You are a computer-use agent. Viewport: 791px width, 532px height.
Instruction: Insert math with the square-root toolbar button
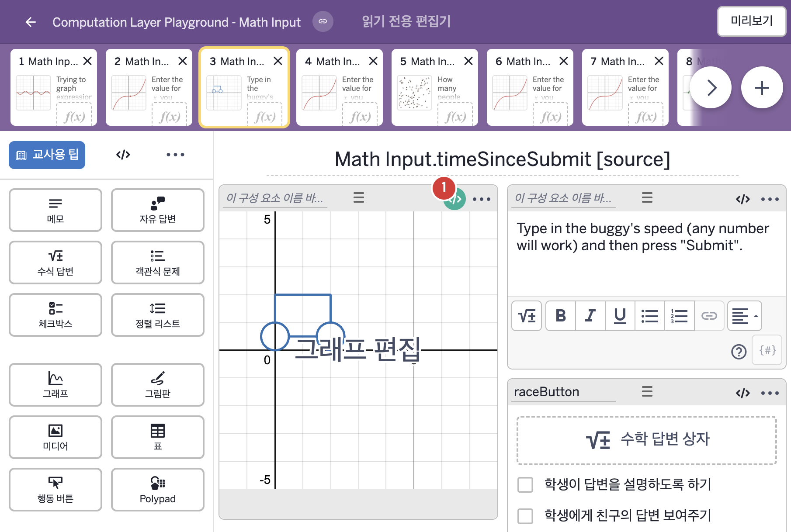tap(527, 315)
